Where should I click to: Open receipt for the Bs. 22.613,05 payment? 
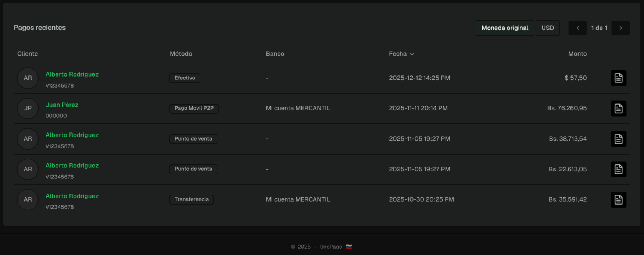point(618,169)
